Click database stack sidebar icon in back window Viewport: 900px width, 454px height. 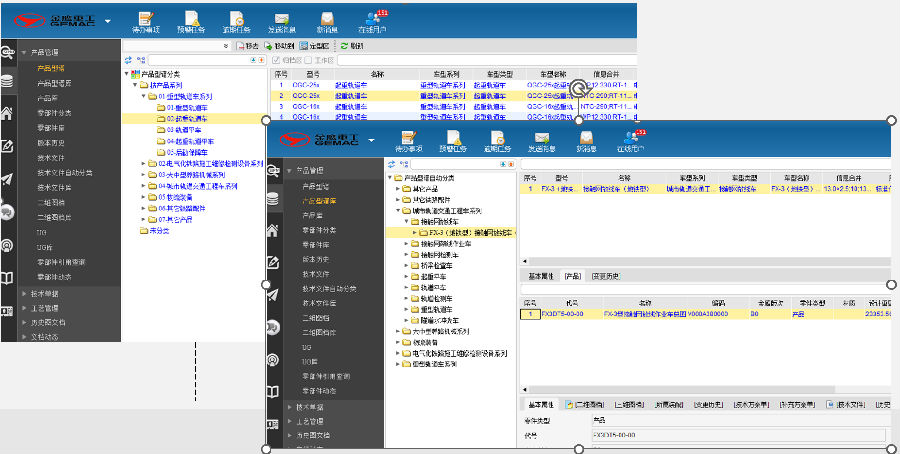7,81
